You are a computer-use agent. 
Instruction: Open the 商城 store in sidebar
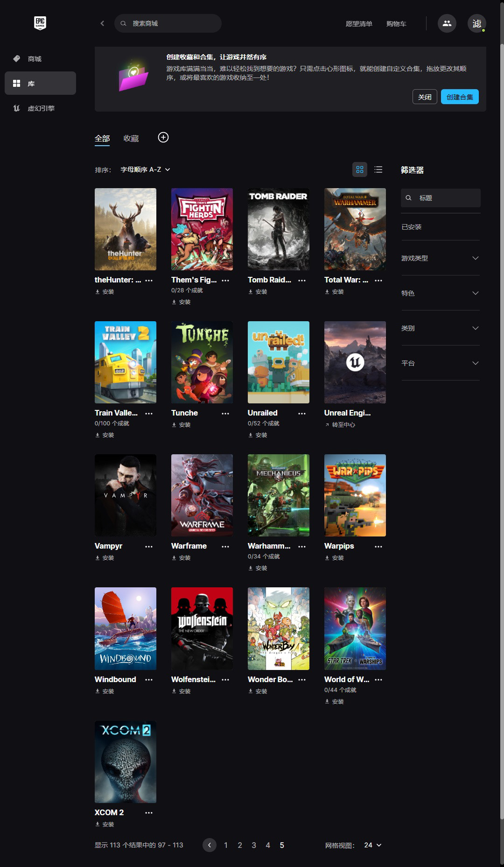tap(40, 59)
